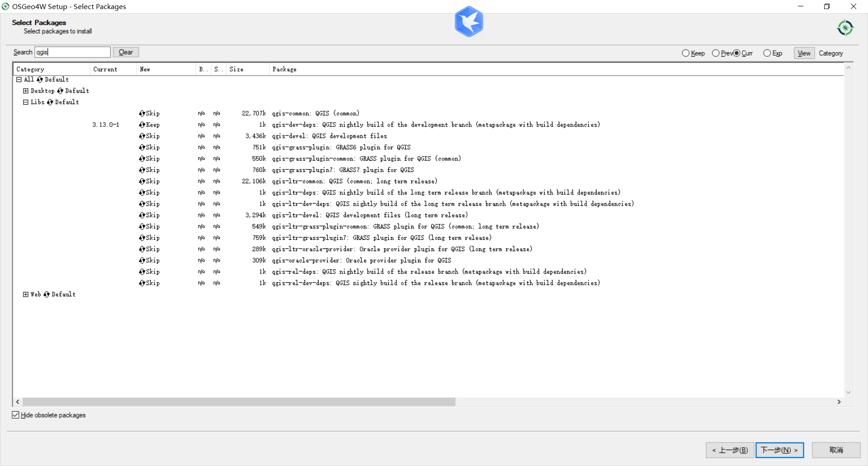Collapse the All category tree node

pyautogui.click(x=19, y=80)
